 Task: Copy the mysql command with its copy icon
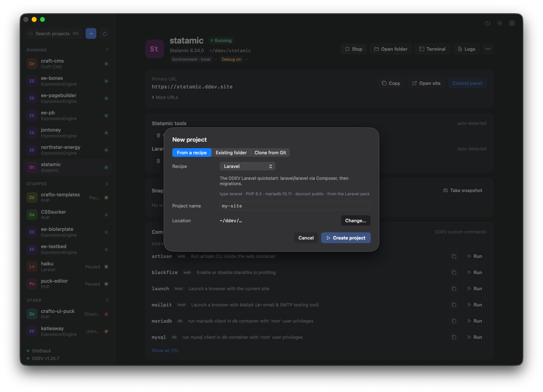click(x=454, y=337)
